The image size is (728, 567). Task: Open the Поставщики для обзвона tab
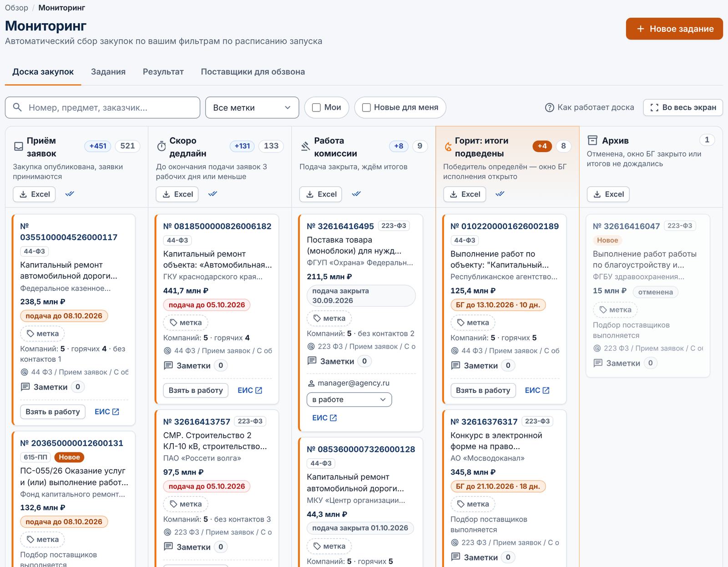click(253, 72)
